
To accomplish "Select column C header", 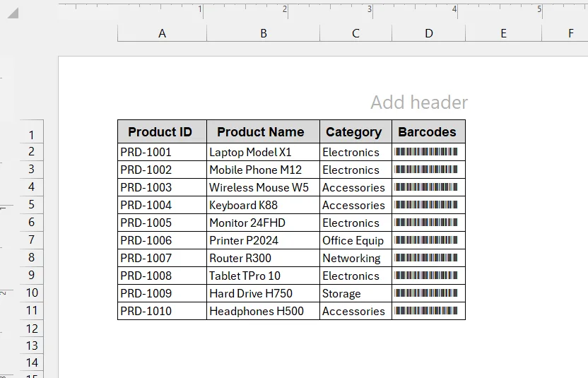I will point(356,33).
